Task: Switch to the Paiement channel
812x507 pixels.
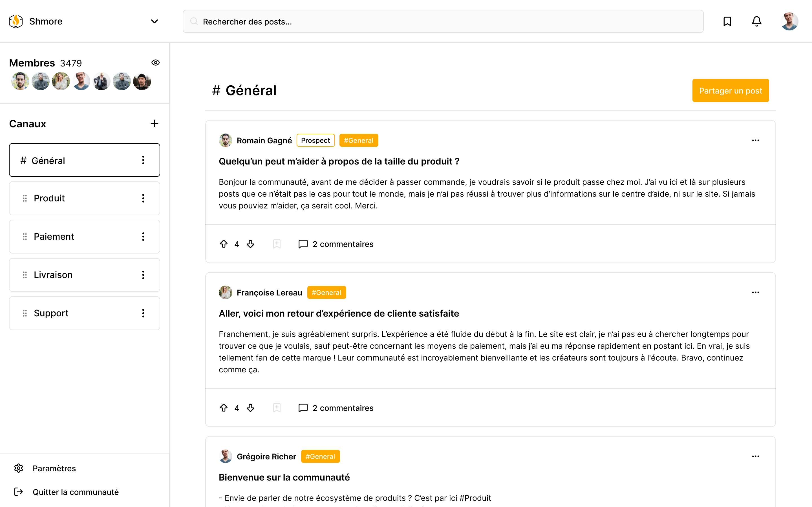Action: pos(54,236)
